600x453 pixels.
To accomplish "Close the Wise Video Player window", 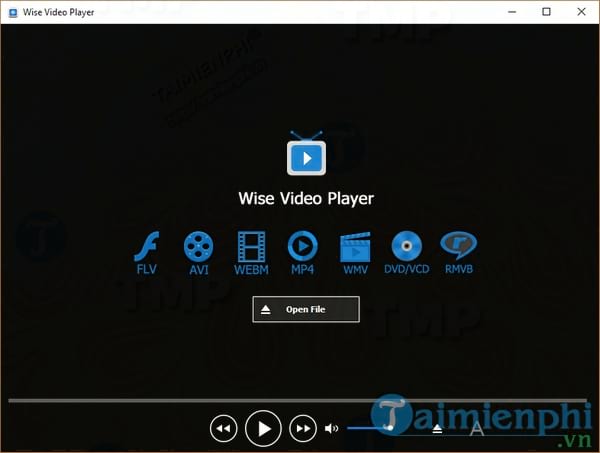I will coord(581,12).
